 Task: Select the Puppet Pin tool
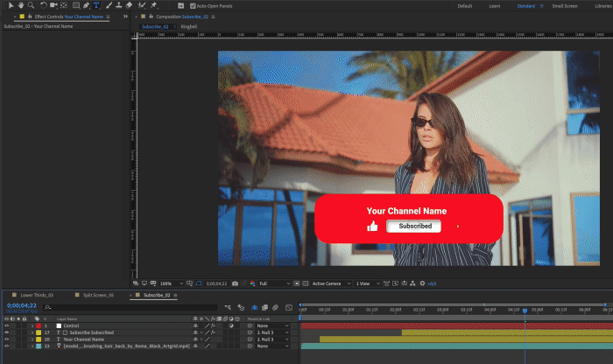153,5
